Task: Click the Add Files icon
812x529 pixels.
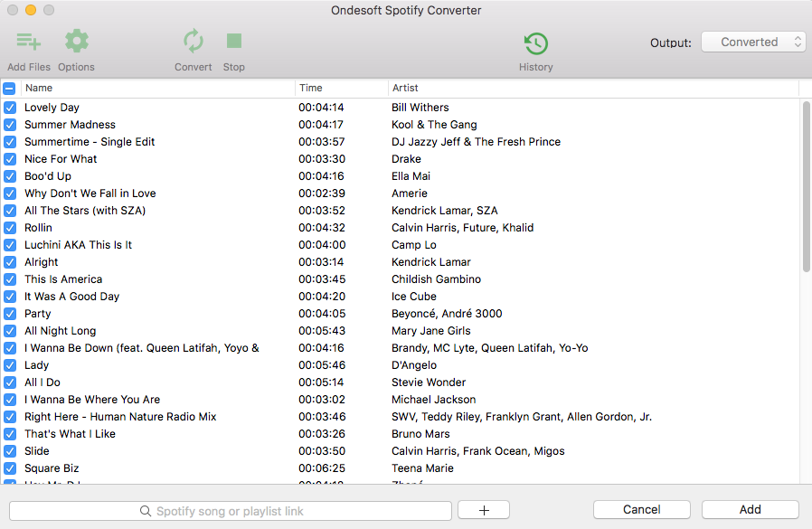Action: [x=28, y=42]
